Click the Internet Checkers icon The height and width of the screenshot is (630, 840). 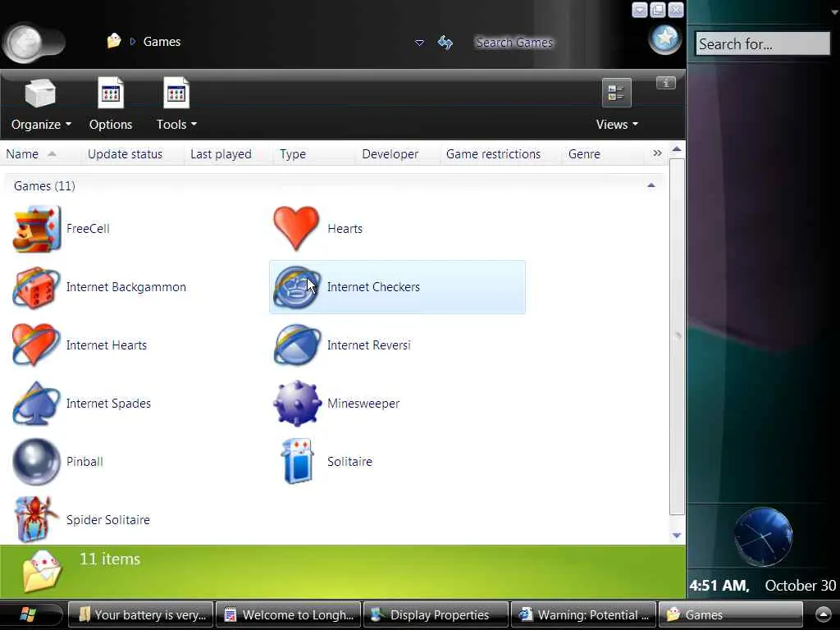tap(296, 287)
